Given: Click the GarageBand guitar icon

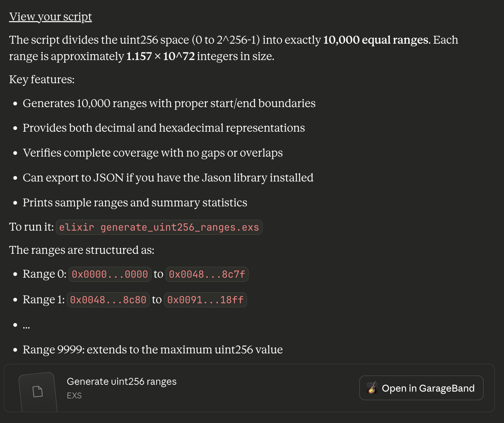Looking at the screenshot, I should (x=372, y=388).
